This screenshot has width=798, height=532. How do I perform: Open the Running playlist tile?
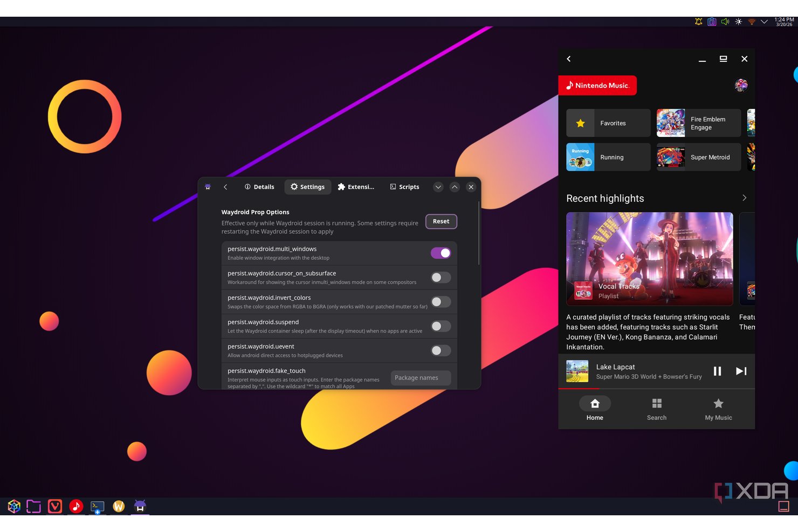pos(608,157)
